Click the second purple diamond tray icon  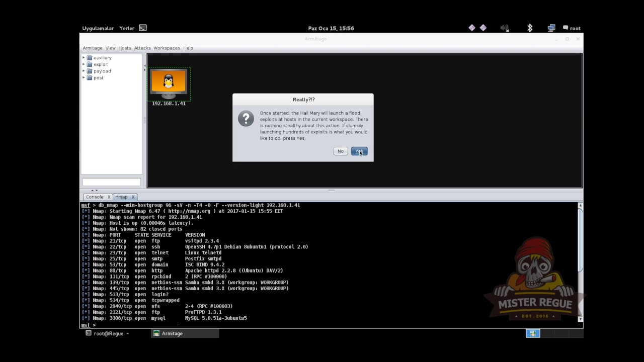coord(483,28)
